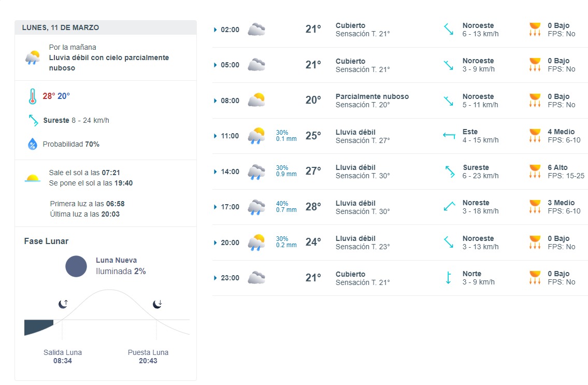Click the Fase Lunar heading
588x385 pixels.
(x=46, y=241)
